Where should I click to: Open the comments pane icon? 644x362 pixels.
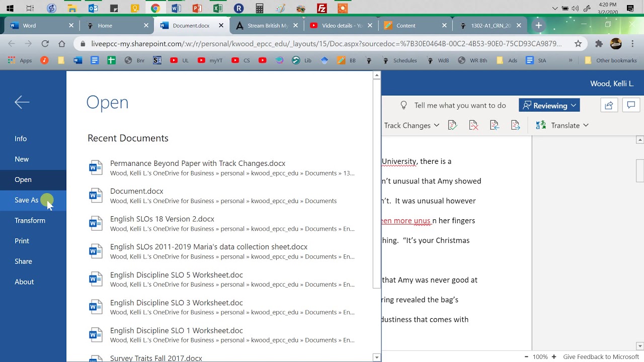[631, 105]
